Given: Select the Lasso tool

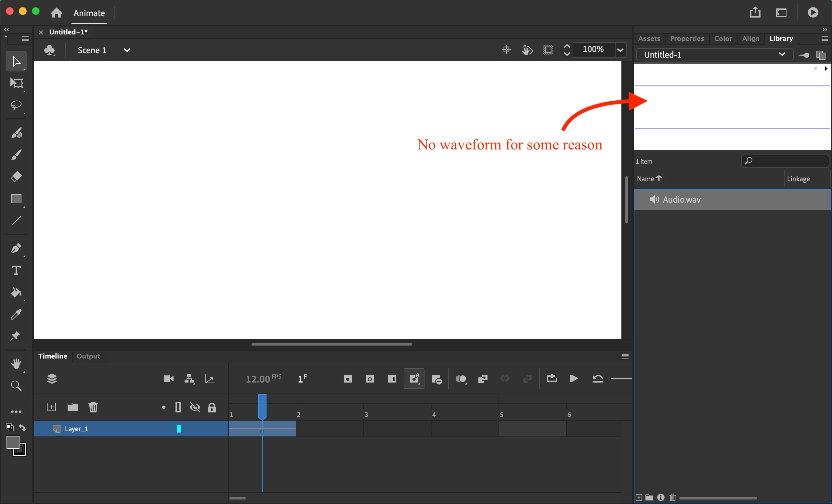Looking at the screenshot, I should [x=16, y=105].
